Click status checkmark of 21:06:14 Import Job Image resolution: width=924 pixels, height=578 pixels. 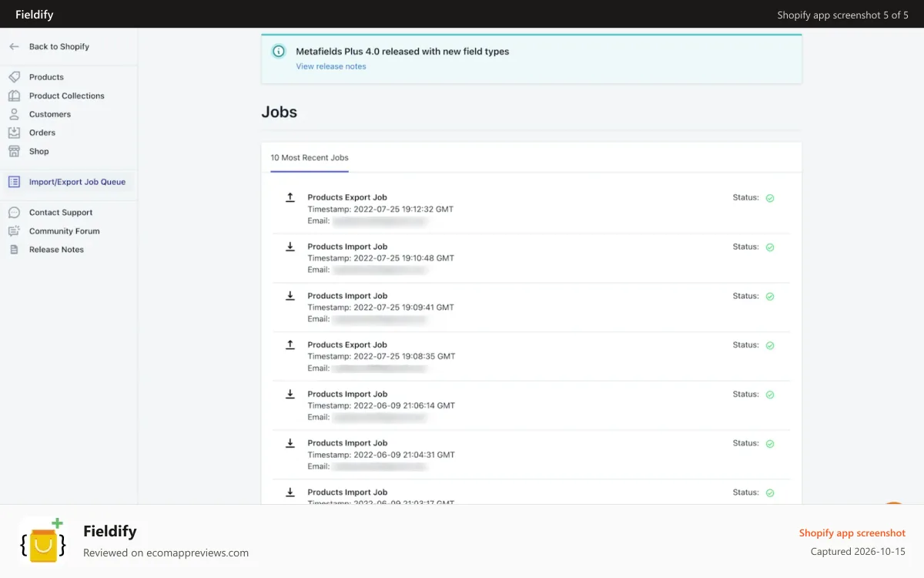click(770, 395)
